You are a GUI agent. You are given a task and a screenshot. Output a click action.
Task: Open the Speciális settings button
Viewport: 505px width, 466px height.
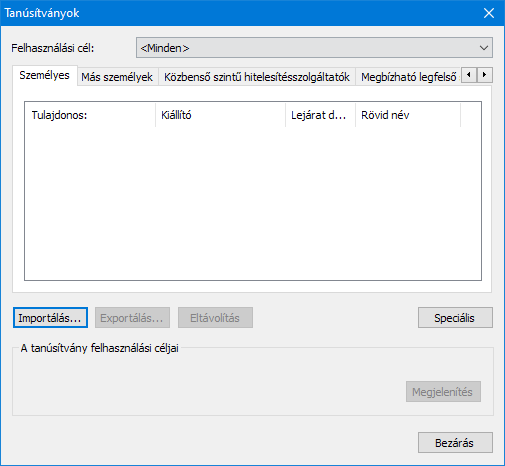[455, 318]
